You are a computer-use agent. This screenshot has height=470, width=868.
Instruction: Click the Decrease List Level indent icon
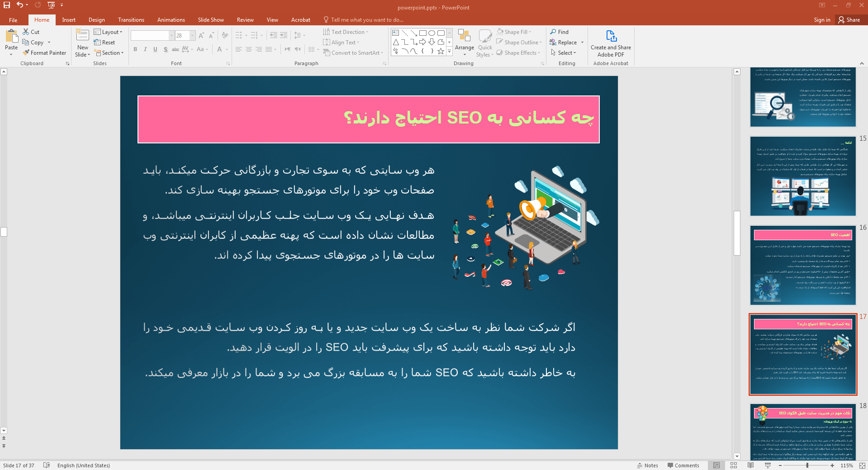[x=274, y=35]
